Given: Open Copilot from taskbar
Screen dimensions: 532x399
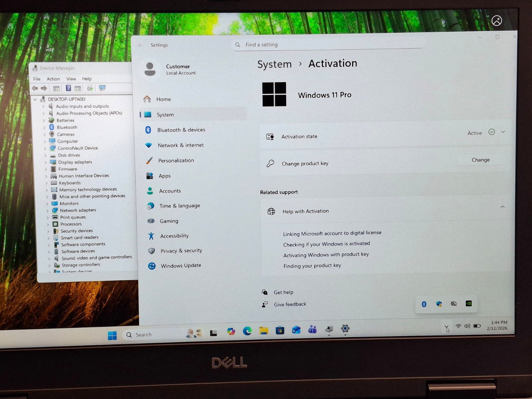Looking at the screenshot, I should coord(231,331).
